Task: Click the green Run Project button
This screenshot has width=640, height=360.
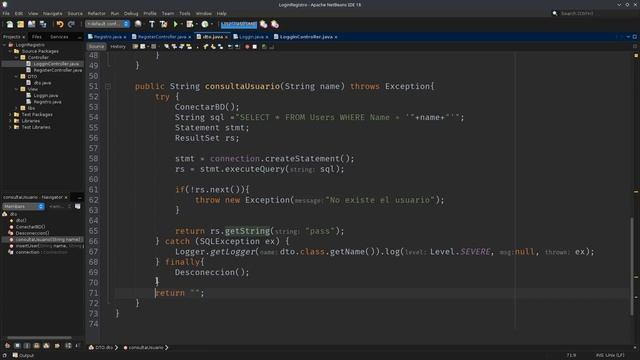Action: [x=176, y=24]
